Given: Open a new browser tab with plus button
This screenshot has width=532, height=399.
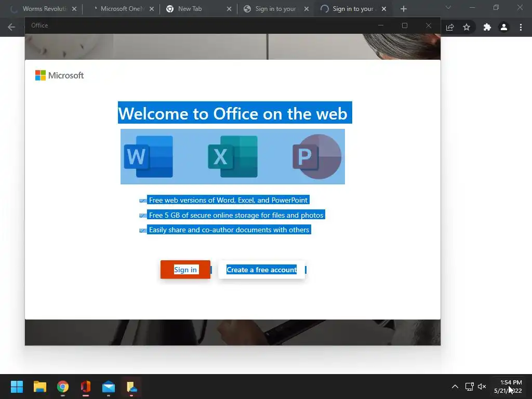Looking at the screenshot, I should (x=403, y=9).
